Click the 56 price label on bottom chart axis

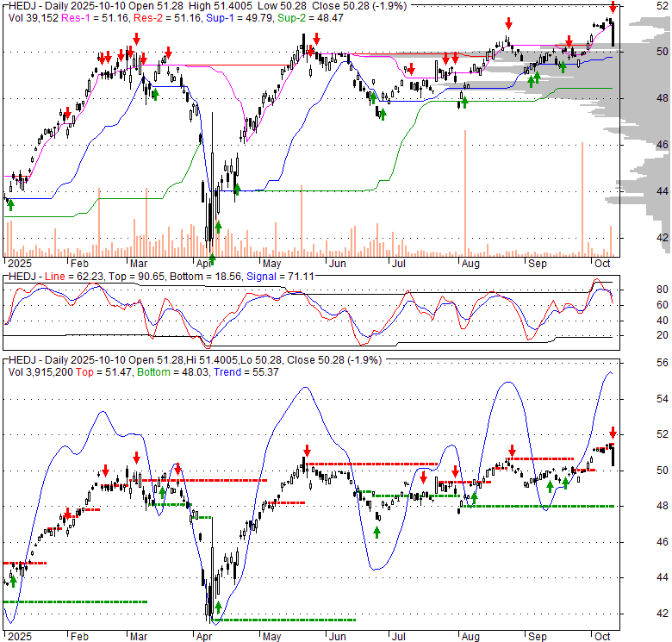(x=663, y=363)
